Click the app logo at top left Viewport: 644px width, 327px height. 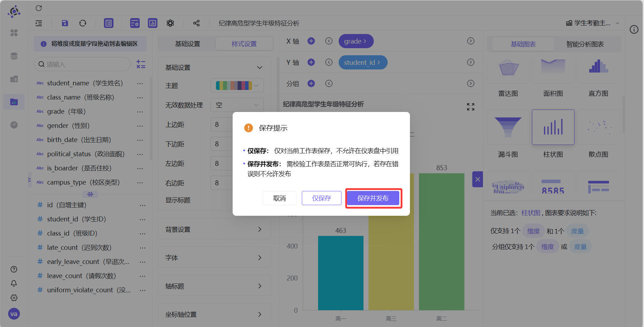tap(14, 12)
